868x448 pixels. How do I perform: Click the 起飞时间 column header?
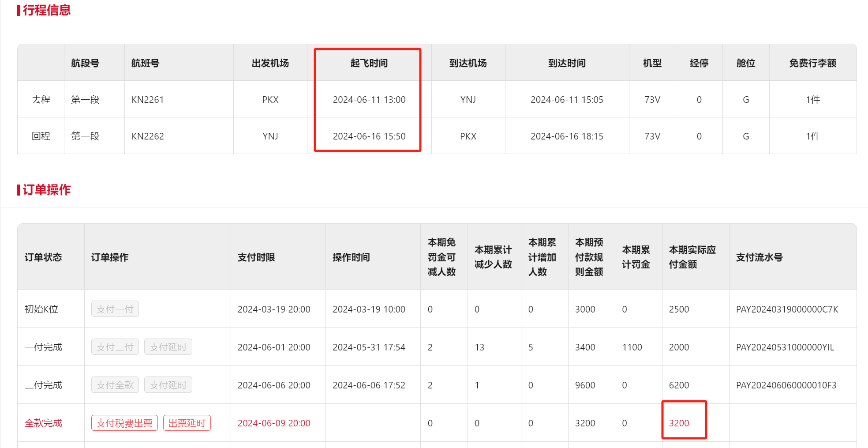[369, 63]
